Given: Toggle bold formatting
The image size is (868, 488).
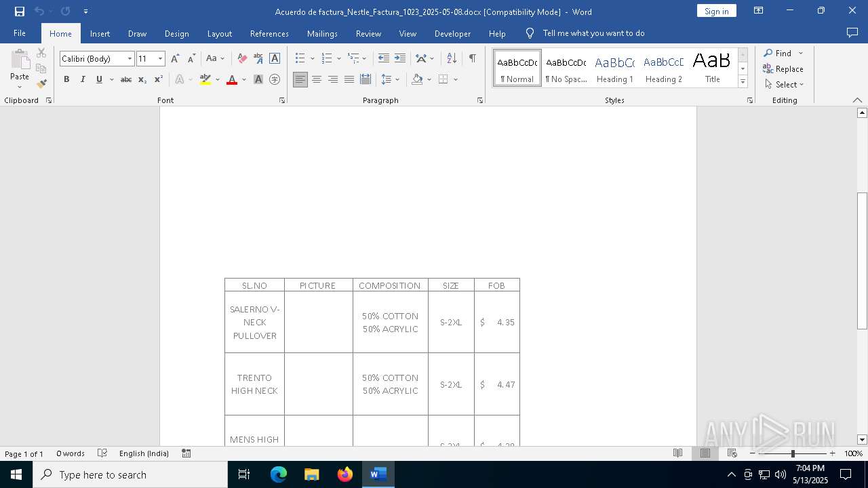Looking at the screenshot, I should click(66, 79).
